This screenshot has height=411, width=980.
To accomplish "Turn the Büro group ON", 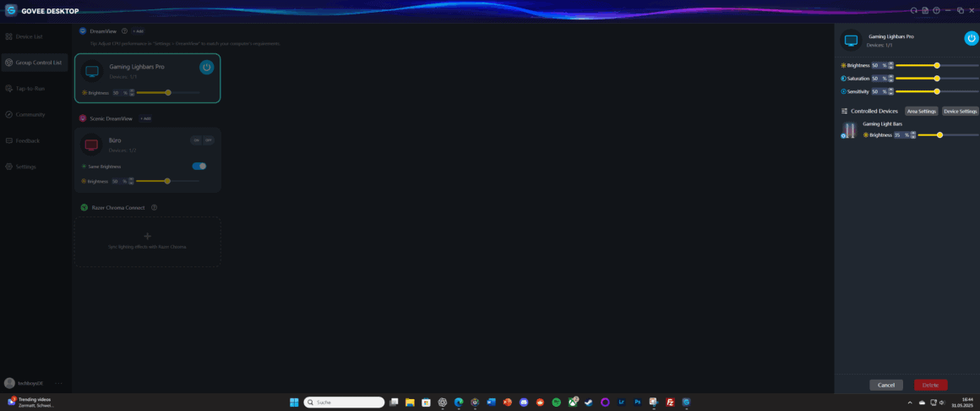I will click(x=196, y=140).
